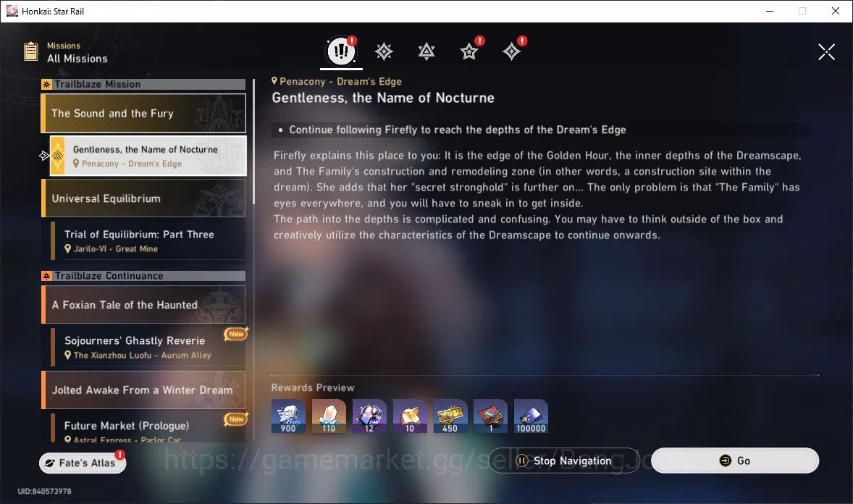This screenshot has height=504, width=853.
Task: Select Universal Equilibrium mission header
Action: click(x=143, y=198)
